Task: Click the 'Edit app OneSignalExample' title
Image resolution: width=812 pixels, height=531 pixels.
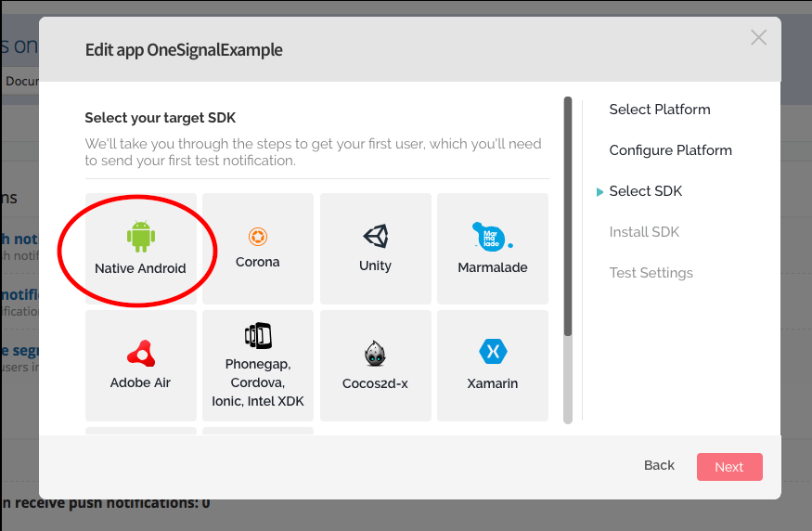Action: [184, 50]
